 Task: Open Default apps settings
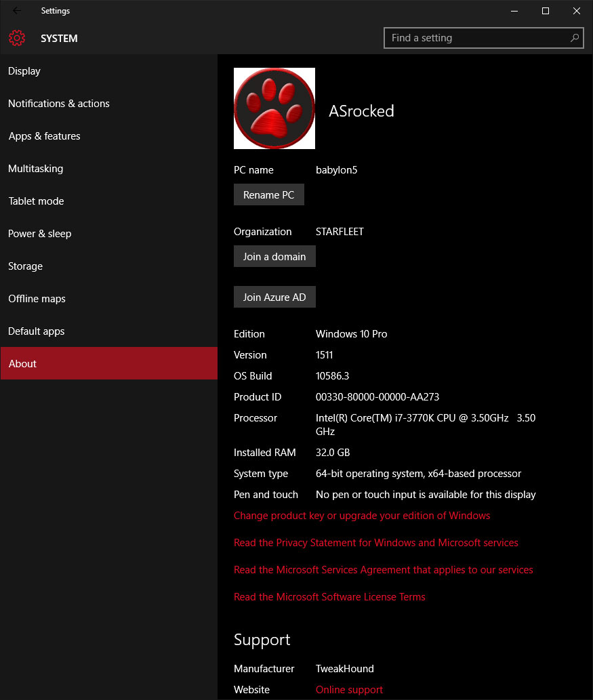(109, 331)
